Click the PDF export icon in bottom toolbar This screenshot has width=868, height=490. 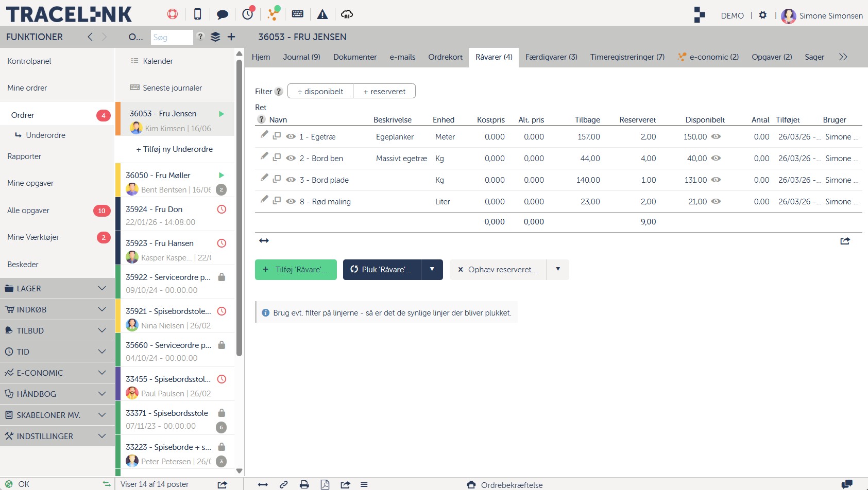coord(325,484)
